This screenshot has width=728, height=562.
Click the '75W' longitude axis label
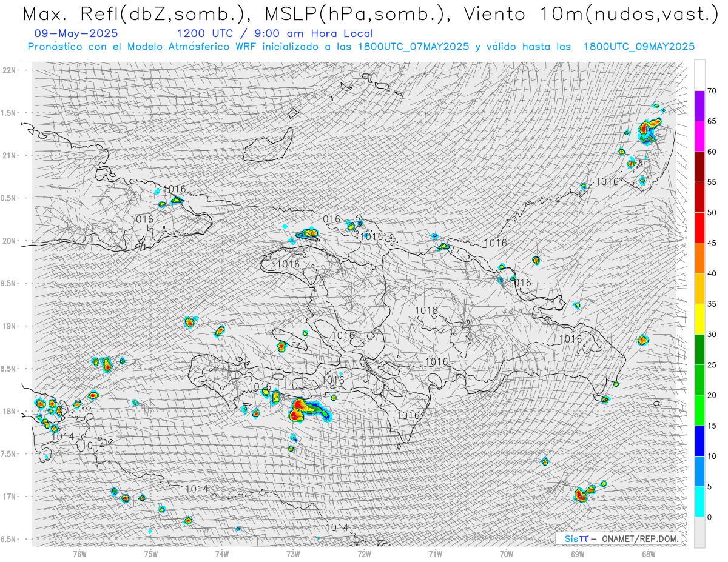tap(151, 554)
